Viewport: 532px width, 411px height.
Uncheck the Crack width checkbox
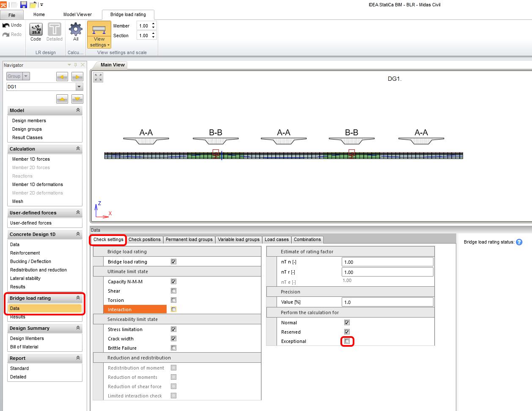tap(173, 339)
